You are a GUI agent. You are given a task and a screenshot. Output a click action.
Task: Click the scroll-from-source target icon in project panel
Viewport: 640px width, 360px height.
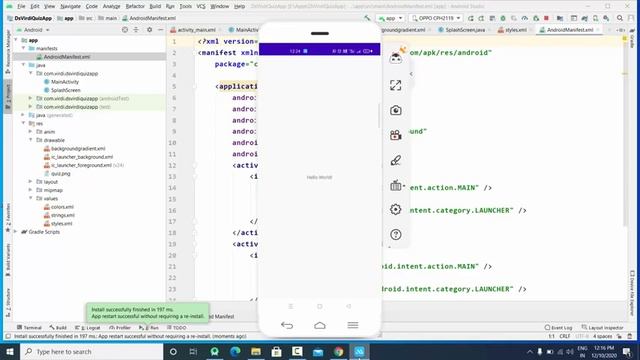(125, 30)
